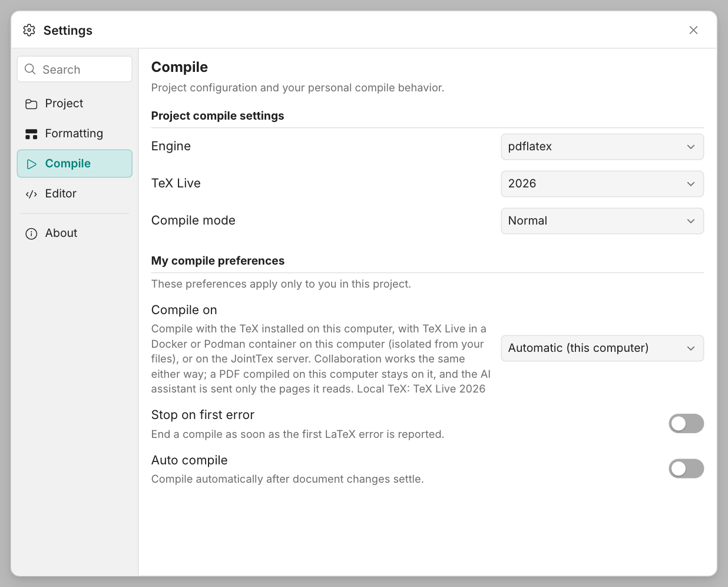Image resolution: width=728 pixels, height=587 pixels.
Task: Focus the settings Search field
Action: 74,70
